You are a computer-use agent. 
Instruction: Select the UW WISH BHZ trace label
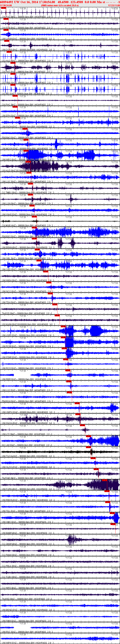coord(28,281)
